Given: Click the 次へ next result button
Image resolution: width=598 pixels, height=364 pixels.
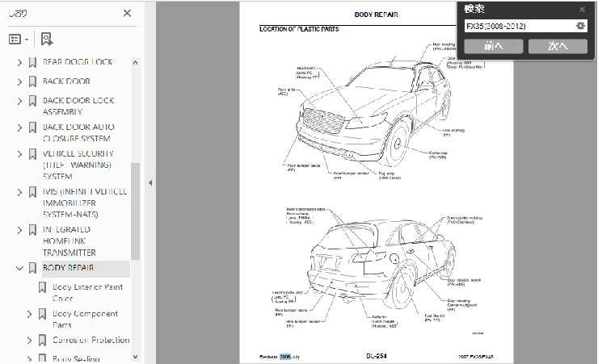Looking at the screenshot, I should 558,47.
